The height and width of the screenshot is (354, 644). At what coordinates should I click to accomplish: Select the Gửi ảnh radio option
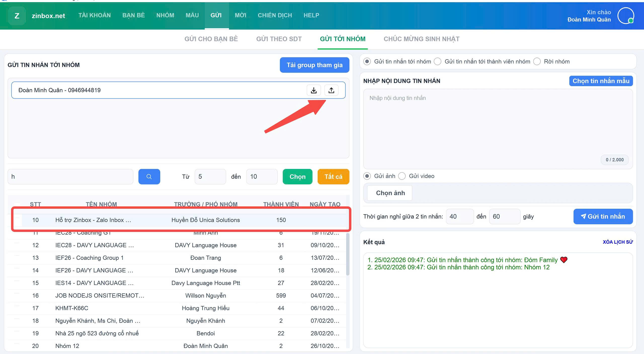(x=367, y=176)
